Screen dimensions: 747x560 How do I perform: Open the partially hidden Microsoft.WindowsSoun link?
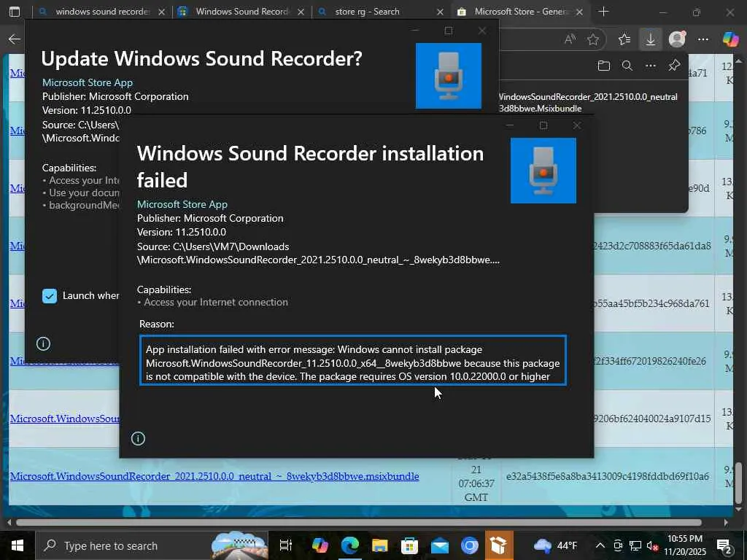point(65,419)
